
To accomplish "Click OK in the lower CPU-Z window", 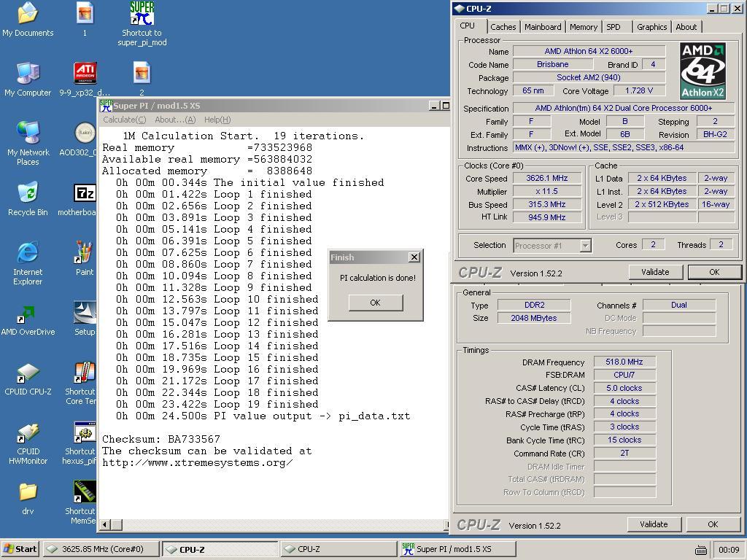I will 713,524.
